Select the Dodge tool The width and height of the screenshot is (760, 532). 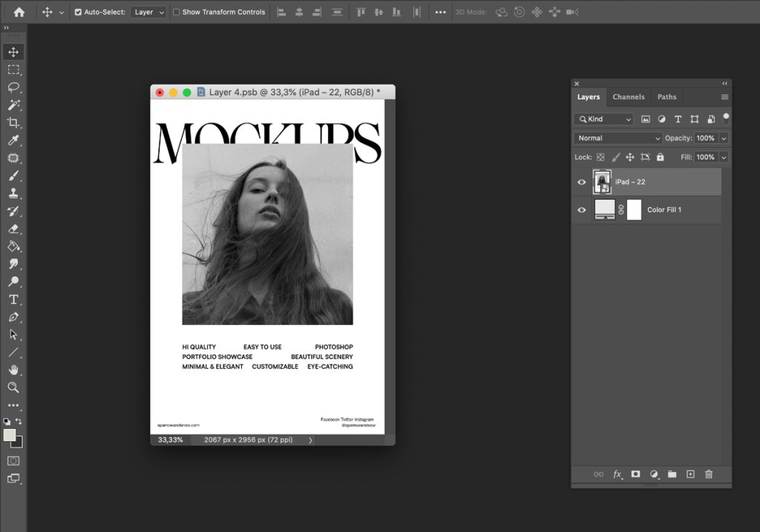click(x=13, y=281)
